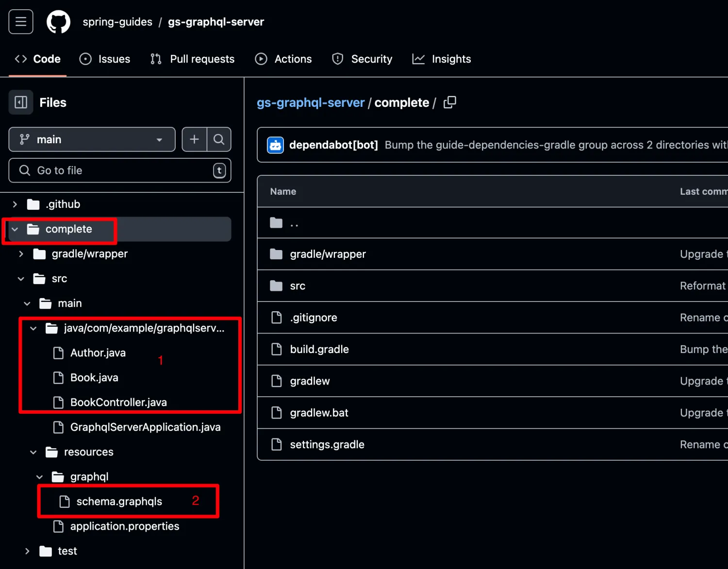Open the Issues tab

(105, 59)
